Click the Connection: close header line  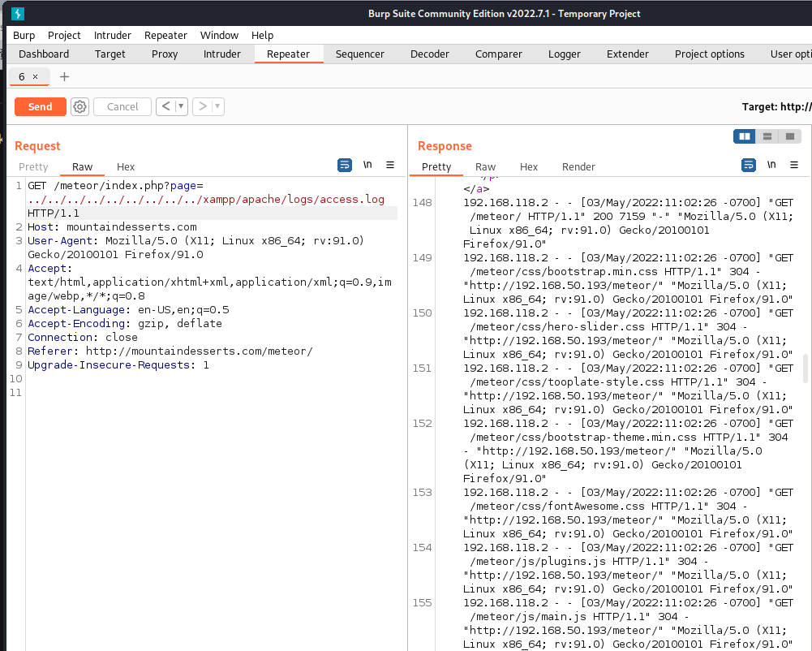pos(83,338)
